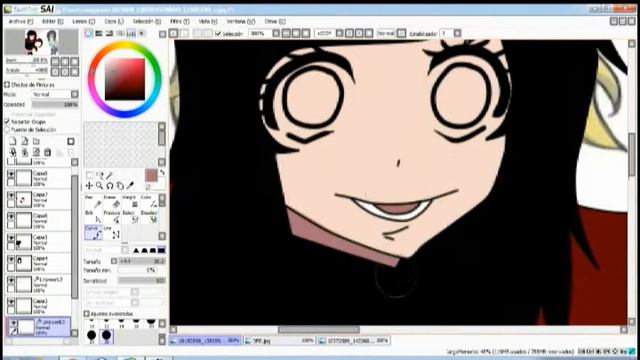Show the color wheel panel
Viewport: 640px width, 360px height.
point(89,33)
